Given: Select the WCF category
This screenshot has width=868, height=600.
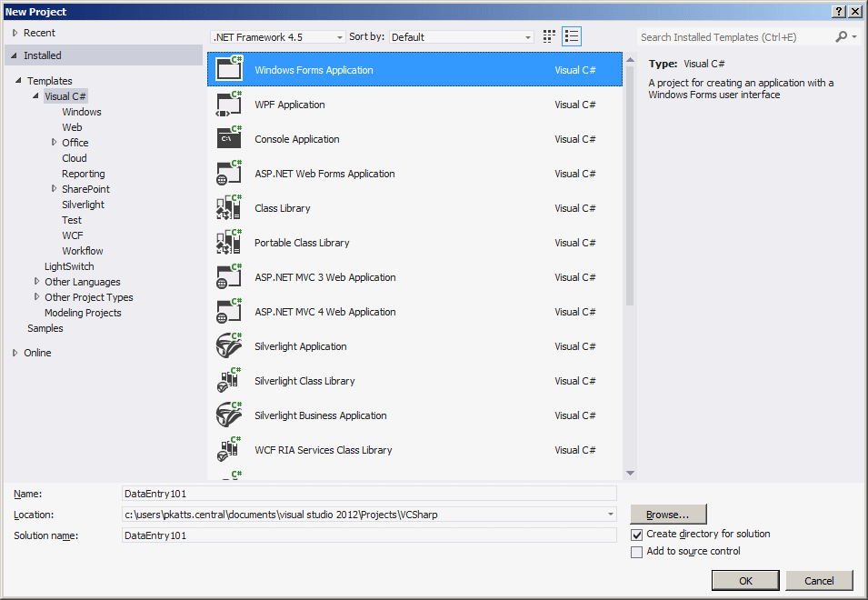Looking at the screenshot, I should point(73,235).
